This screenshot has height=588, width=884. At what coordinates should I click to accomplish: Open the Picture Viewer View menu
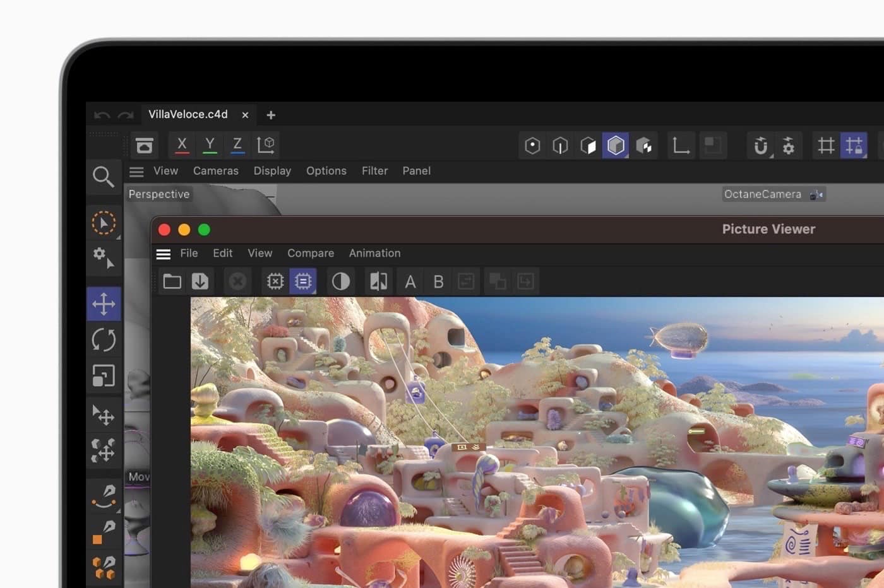click(260, 253)
